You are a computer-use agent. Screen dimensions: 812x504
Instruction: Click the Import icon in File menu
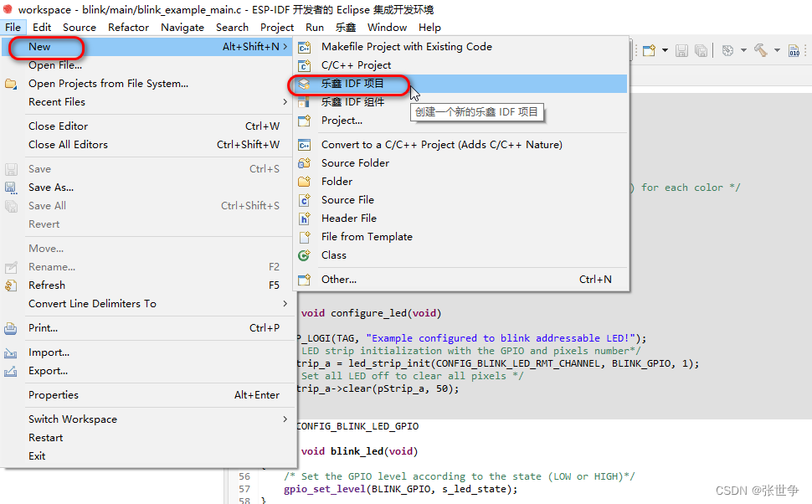pyautogui.click(x=11, y=352)
